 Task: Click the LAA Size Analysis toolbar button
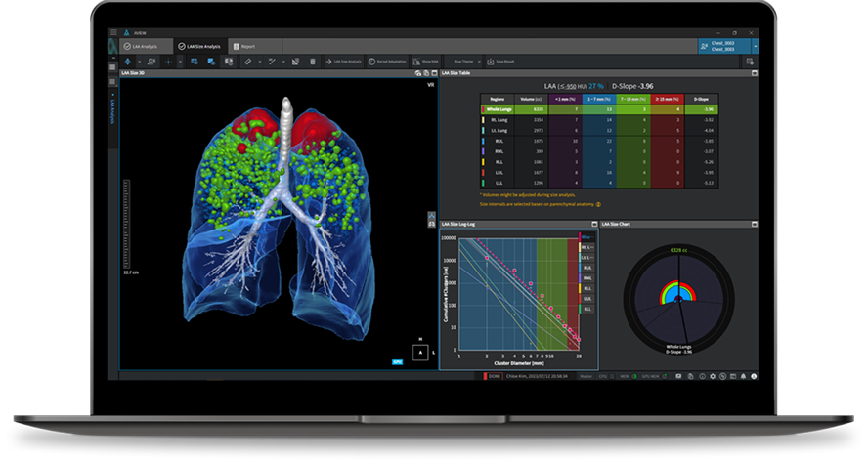pos(345,62)
